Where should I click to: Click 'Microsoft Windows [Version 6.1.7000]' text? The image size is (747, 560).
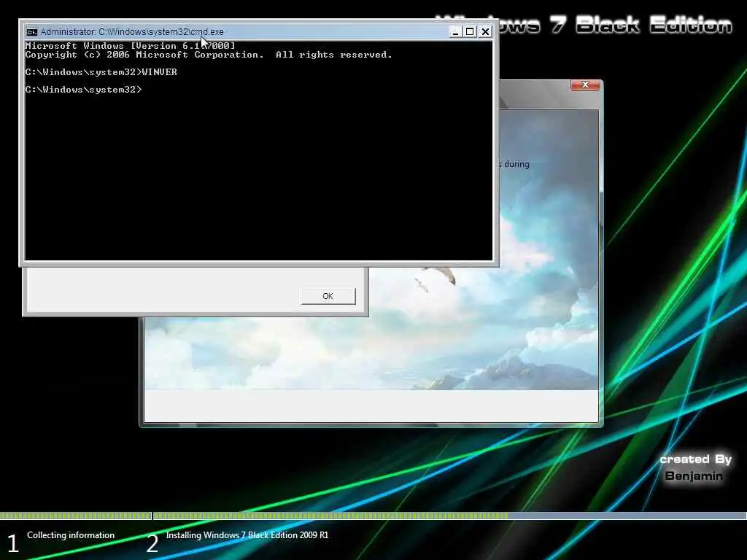[130, 46]
